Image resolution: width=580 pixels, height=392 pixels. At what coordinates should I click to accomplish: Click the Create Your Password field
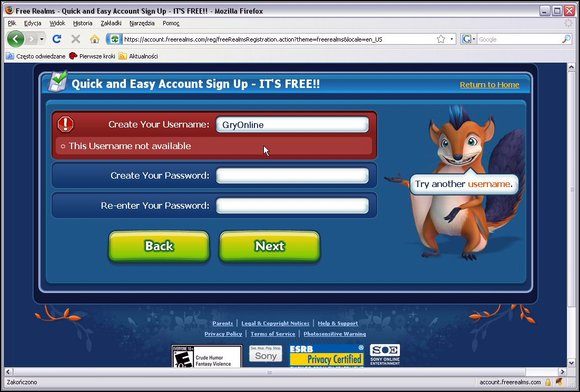pos(292,176)
